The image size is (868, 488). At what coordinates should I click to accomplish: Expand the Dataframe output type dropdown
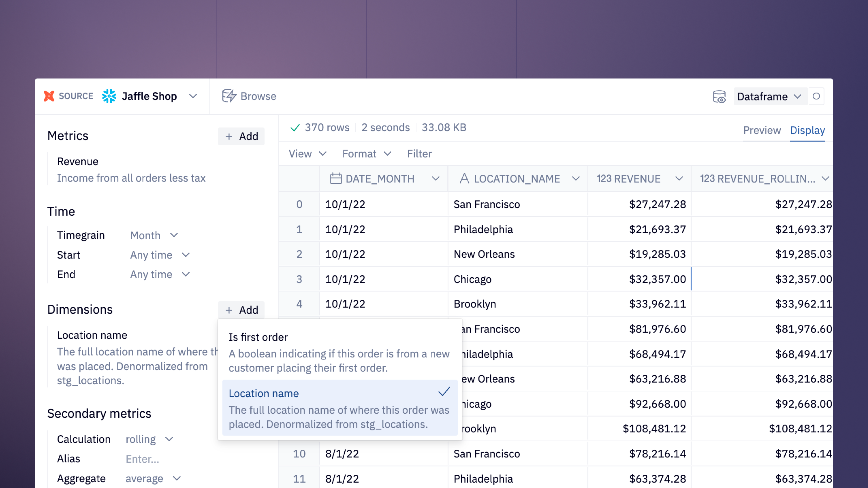pos(769,97)
